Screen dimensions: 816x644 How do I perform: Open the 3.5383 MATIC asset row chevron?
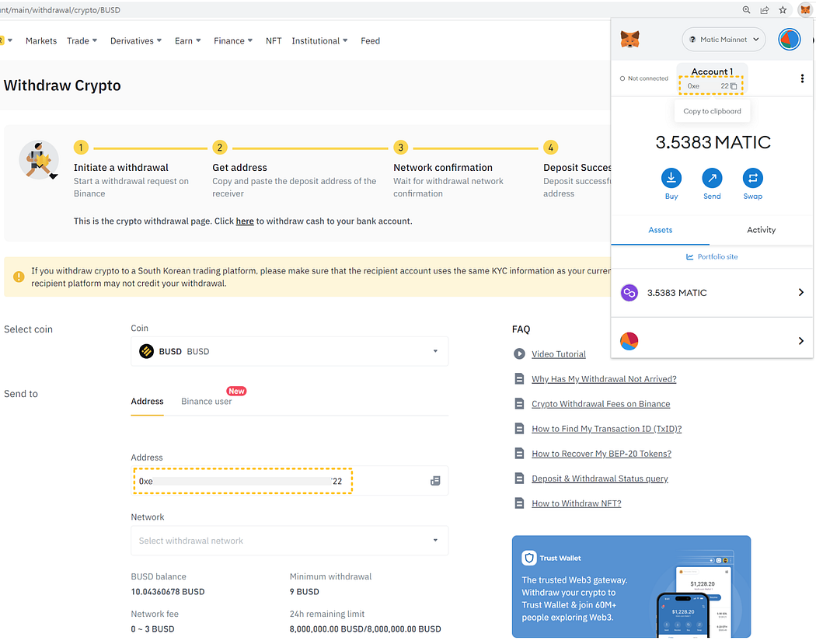click(801, 293)
